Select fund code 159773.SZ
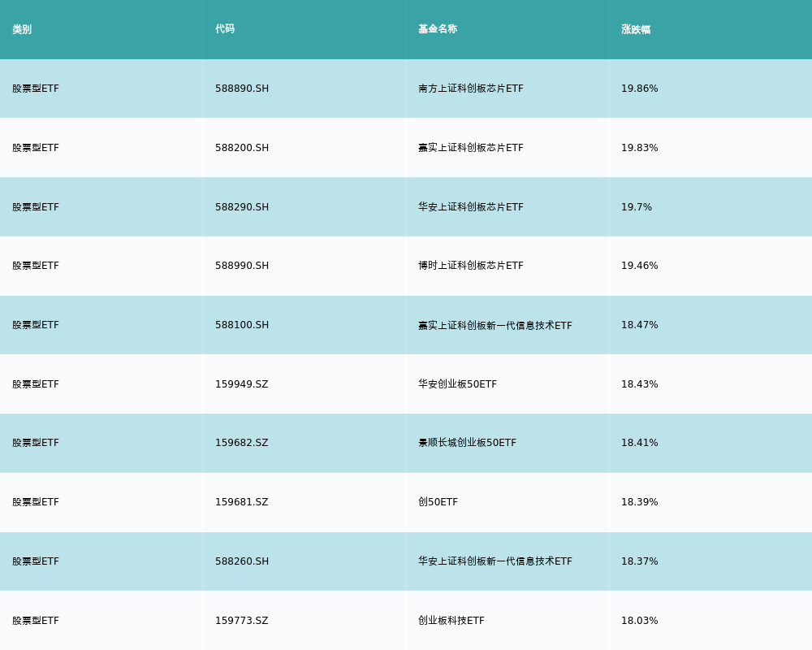Screen dimensions: 812x650 [242, 621]
